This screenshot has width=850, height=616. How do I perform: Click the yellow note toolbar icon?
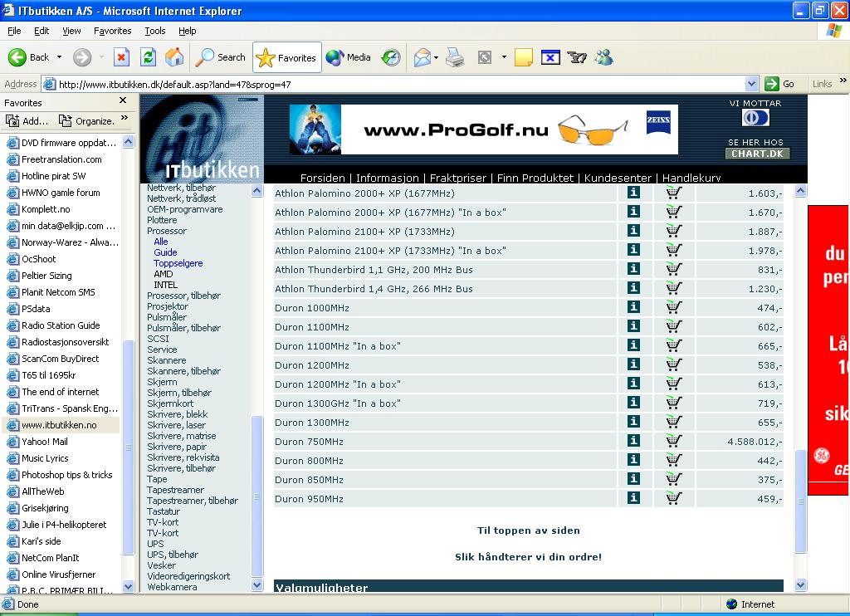pyautogui.click(x=523, y=57)
